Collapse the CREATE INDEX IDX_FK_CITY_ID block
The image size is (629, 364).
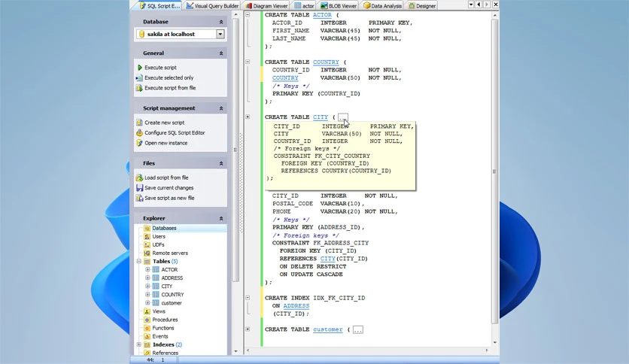coord(248,298)
